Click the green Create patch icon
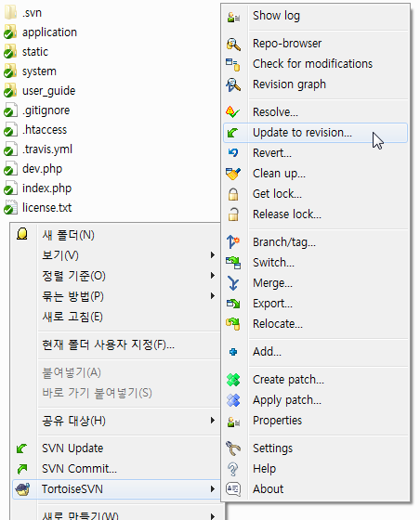The width and height of the screenshot is (420, 520). (x=233, y=380)
